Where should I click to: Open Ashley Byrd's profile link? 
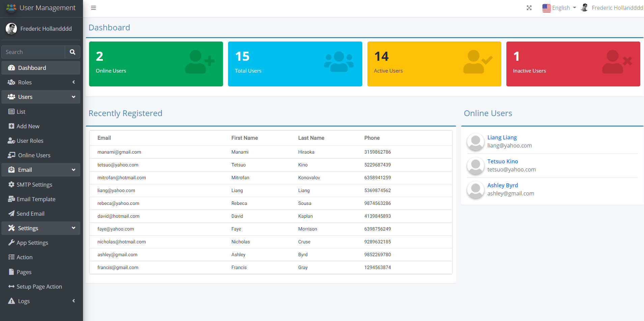[x=502, y=185]
